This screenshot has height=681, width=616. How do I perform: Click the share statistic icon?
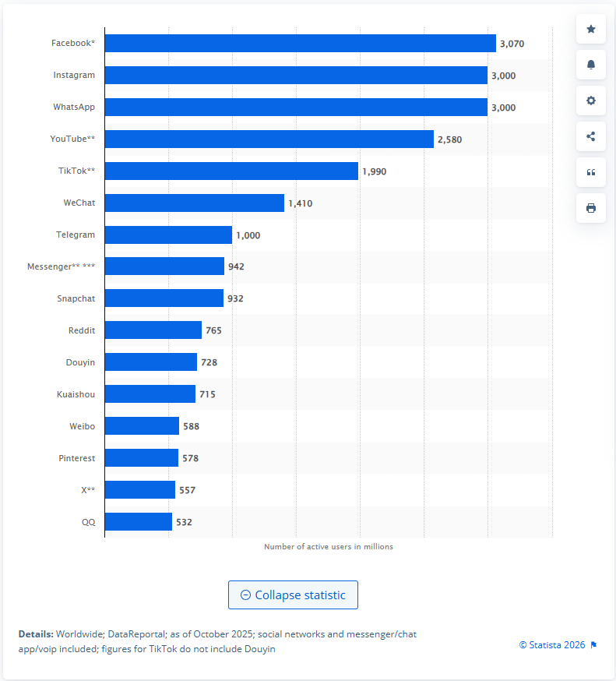(x=590, y=136)
